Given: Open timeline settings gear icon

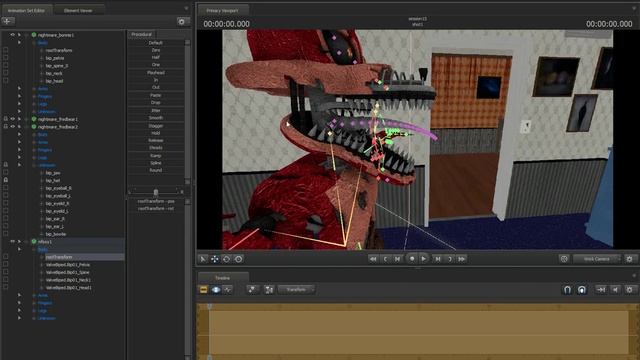Looking at the screenshot, I should click(x=630, y=289).
